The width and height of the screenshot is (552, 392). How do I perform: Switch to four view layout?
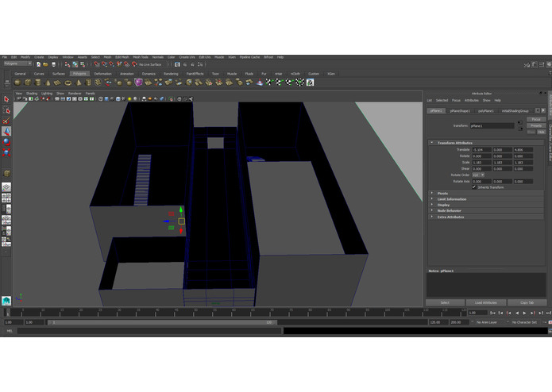click(x=6, y=198)
